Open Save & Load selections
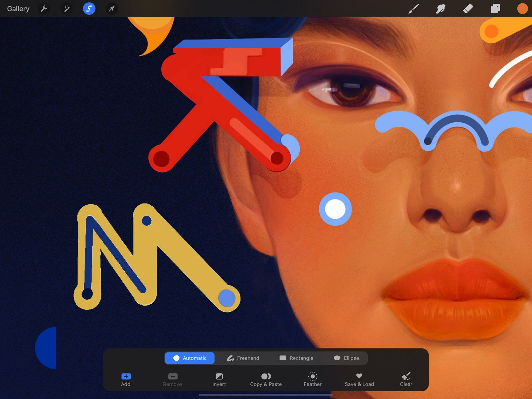532x399 pixels. coord(359,380)
